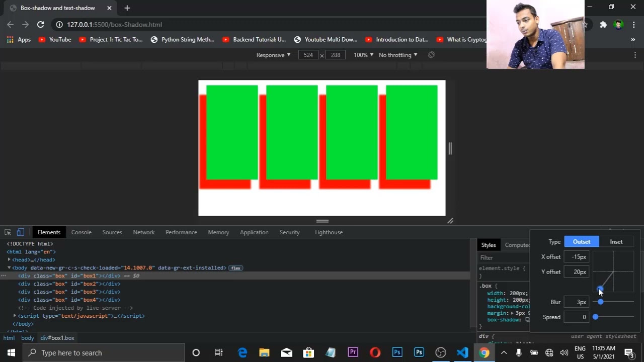644x362 pixels.
Task: Open the Project 1: Tic Tac To bookmark
Action: pos(111,40)
